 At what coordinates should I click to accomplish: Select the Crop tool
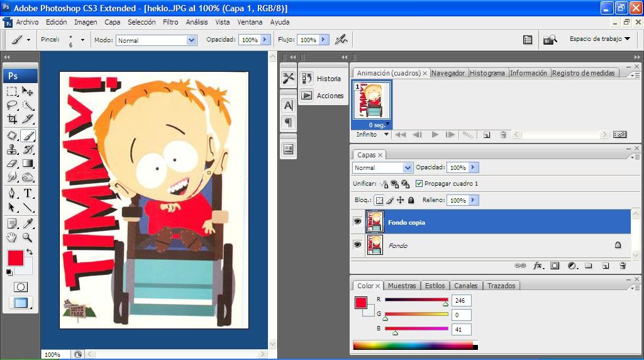pyautogui.click(x=12, y=119)
